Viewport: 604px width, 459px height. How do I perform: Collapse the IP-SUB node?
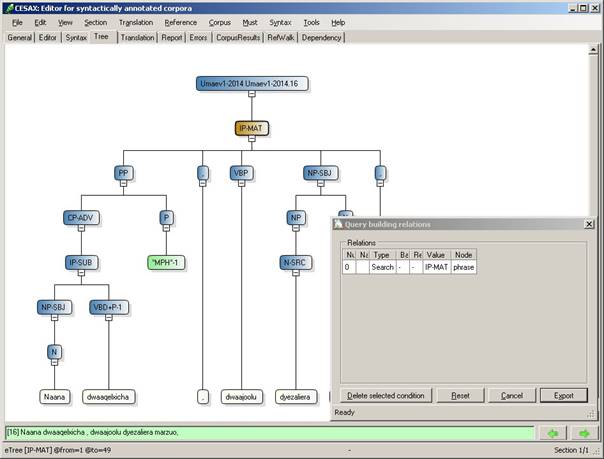tap(81, 273)
